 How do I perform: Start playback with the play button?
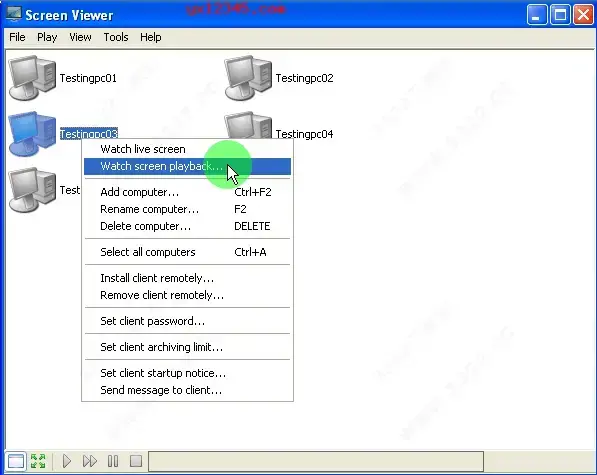pyautogui.click(x=67, y=461)
